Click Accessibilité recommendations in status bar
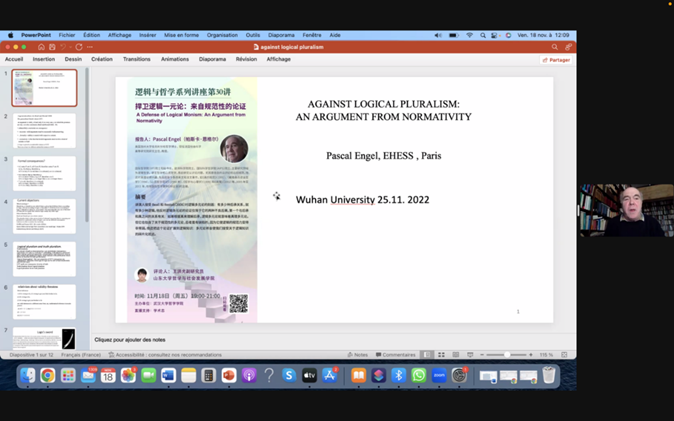Viewport: 674px width, 421px height. [168, 355]
